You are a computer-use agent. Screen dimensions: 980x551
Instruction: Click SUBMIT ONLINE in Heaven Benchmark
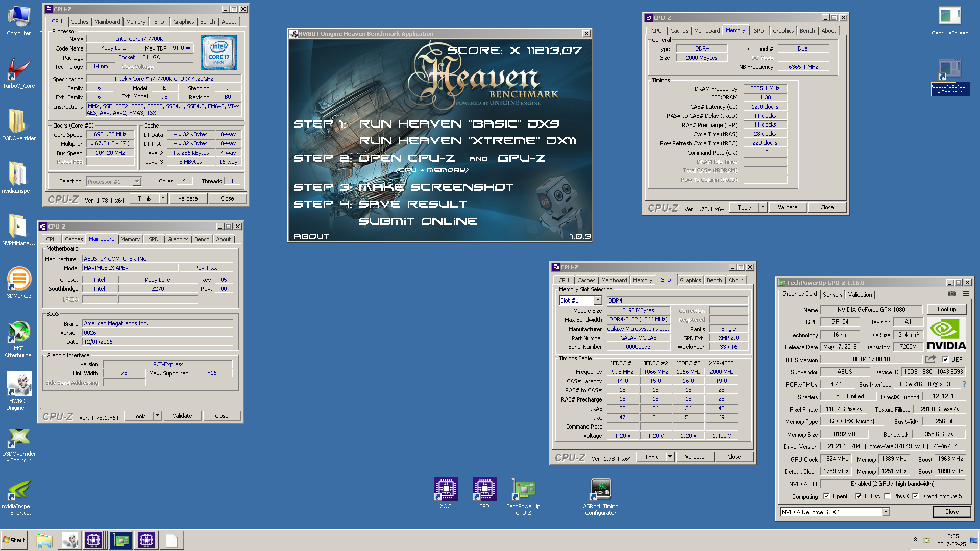tap(418, 221)
